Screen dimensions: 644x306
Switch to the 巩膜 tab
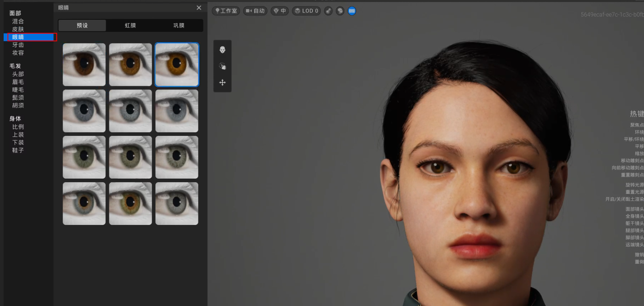pyautogui.click(x=179, y=25)
